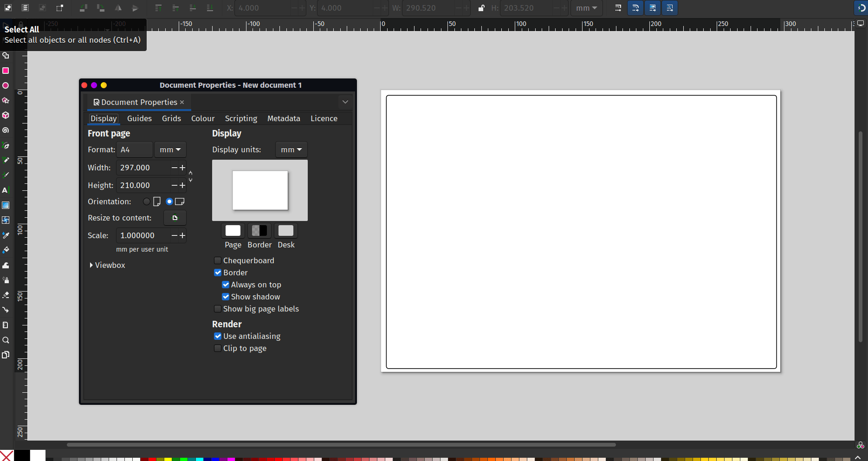Click the page Width input field

click(x=143, y=168)
